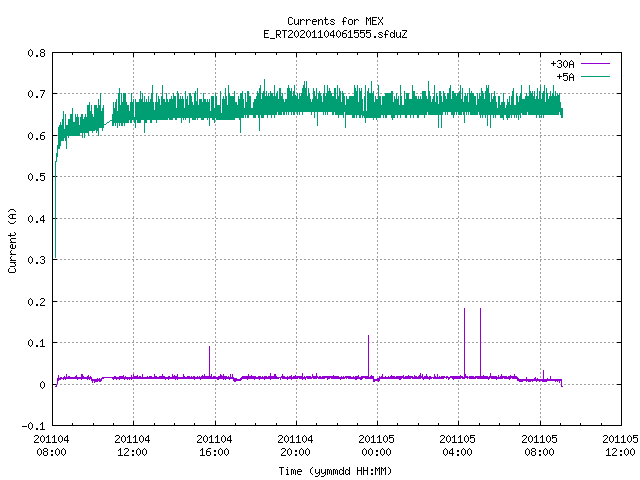Click the second tall purple spike after 04:00
Image resolution: width=640 pixels, height=480 pixels.
480,342
